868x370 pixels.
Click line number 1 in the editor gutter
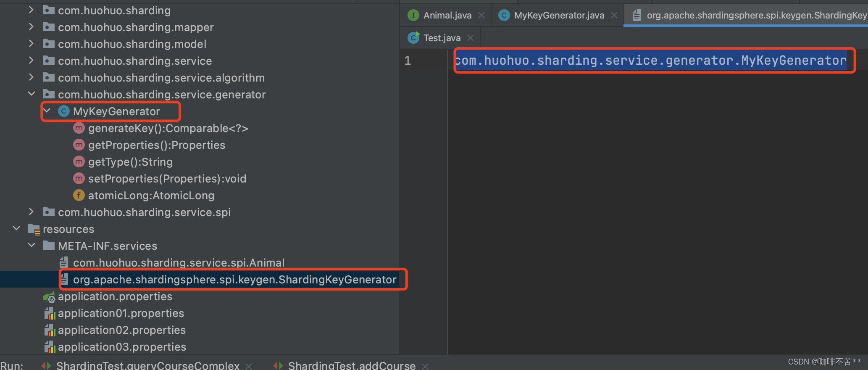tap(408, 61)
